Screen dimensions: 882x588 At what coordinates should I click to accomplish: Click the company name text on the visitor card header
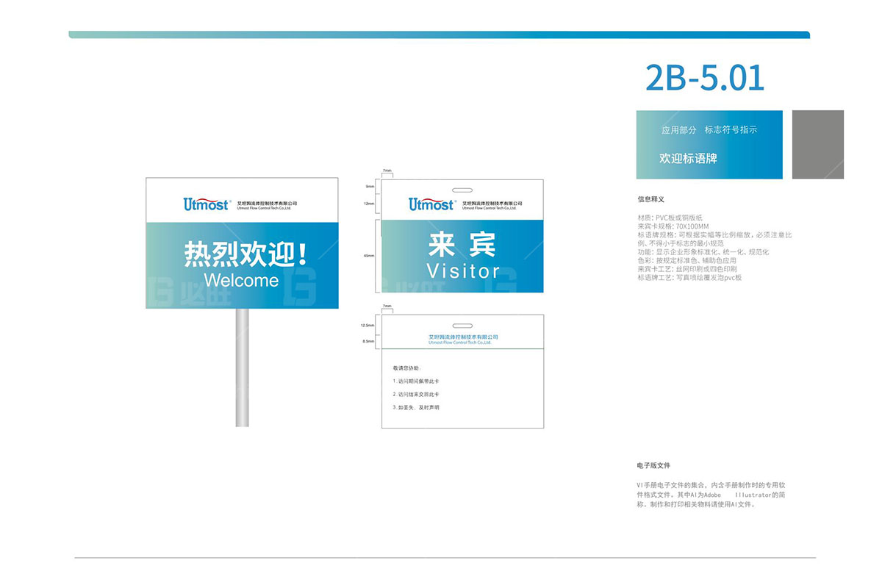pyautogui.click(x=492, y=205)
